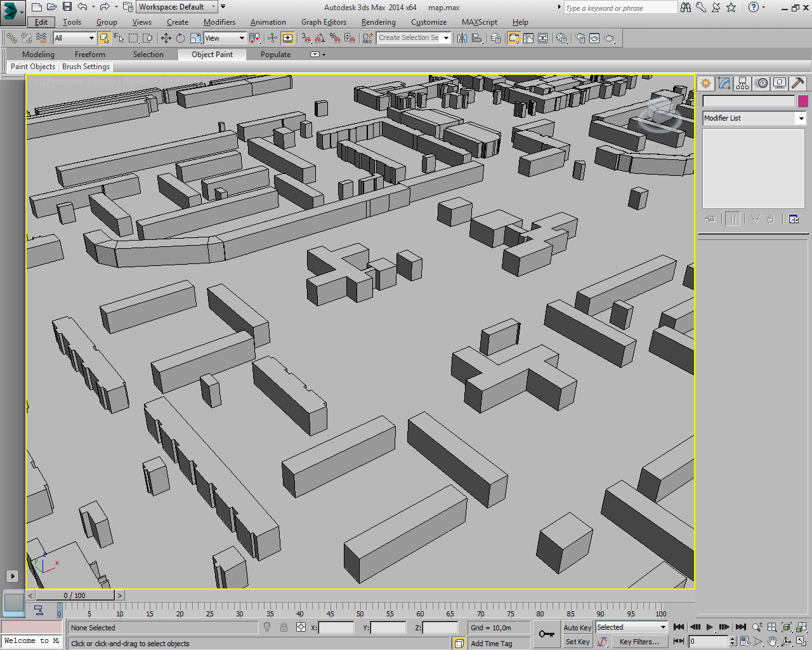The width and height of the screenshot is (812, 650).
Task: Switch to the Hierarchy panel
Action: 742,83
